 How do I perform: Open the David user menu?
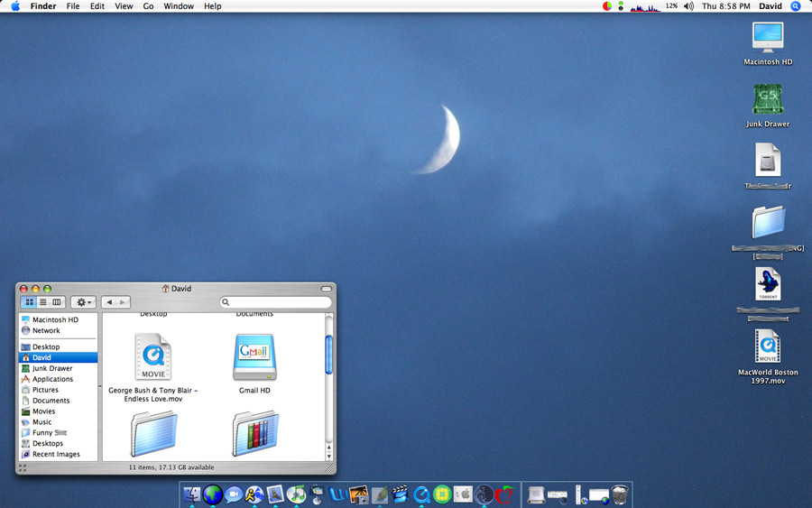[770, 6]
